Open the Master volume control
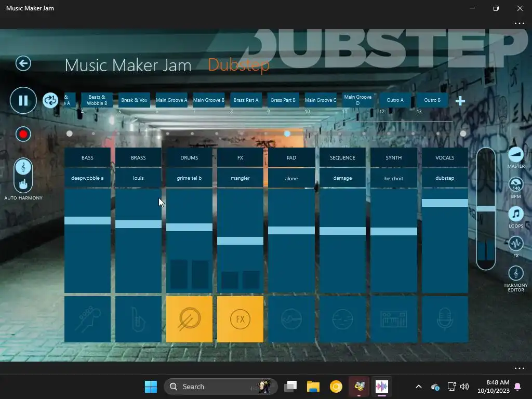532x399 pixels. [x=516, y=158]
